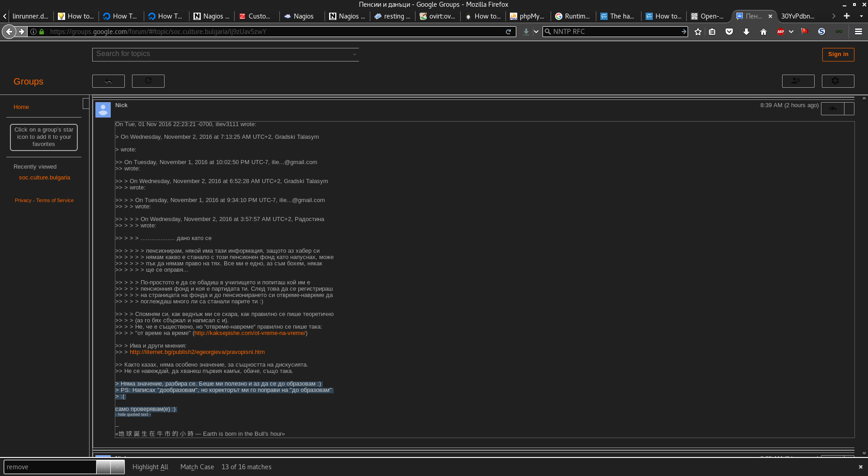Open the liternet.bg pravopisni.htm link
Screen dimensions: 868x476
coord(197,352)
